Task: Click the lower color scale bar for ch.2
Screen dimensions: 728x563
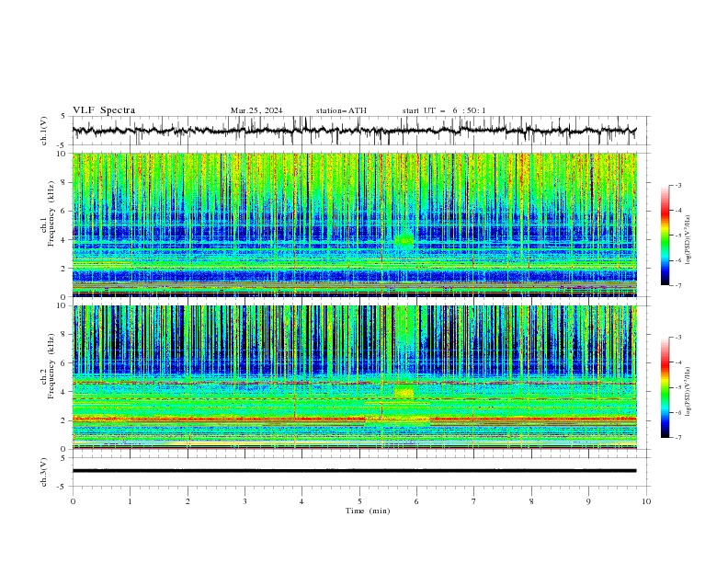Action: click(665, 387)
